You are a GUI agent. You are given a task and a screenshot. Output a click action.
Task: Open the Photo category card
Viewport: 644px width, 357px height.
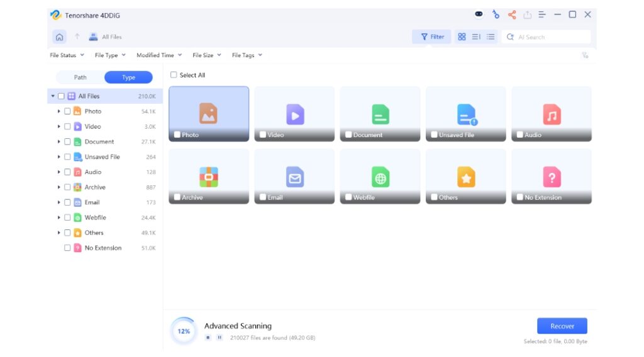[209, 114]
